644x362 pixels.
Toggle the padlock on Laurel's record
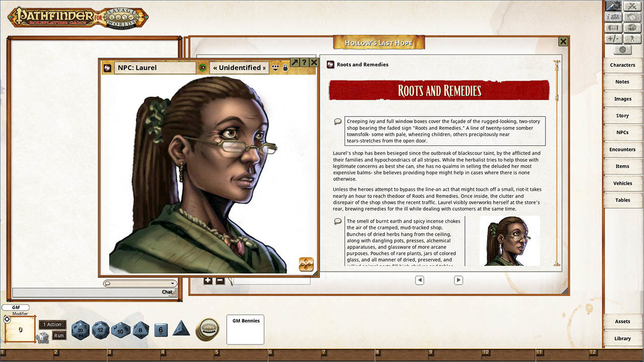285,67
